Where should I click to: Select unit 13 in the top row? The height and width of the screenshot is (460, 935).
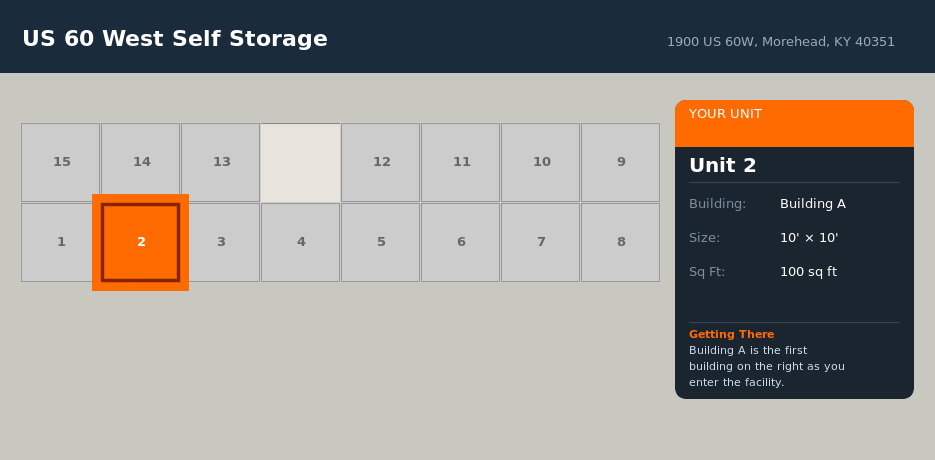click(x=221, y=162)
